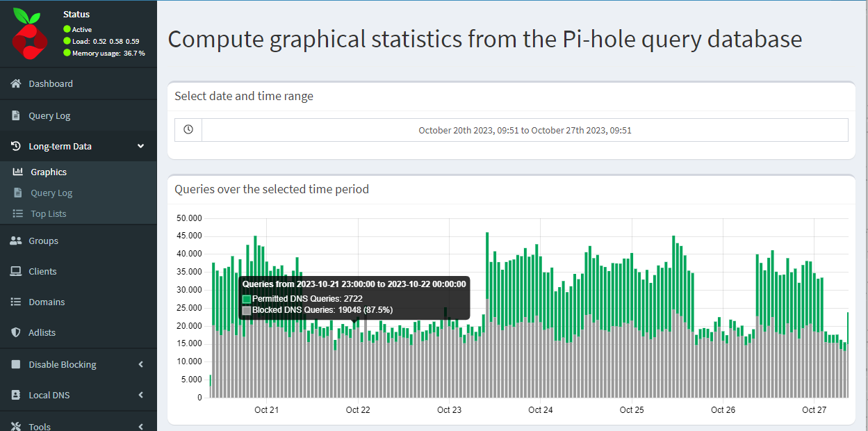Screen dimensions: 868x431
Task: Click the 25.000 y-axis label
Action: [189, 308]
